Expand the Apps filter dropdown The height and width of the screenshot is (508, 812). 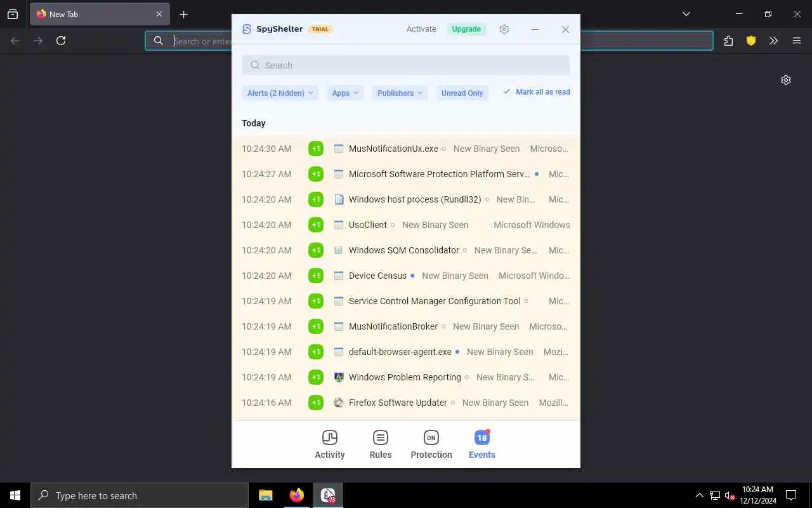point(345,93)
